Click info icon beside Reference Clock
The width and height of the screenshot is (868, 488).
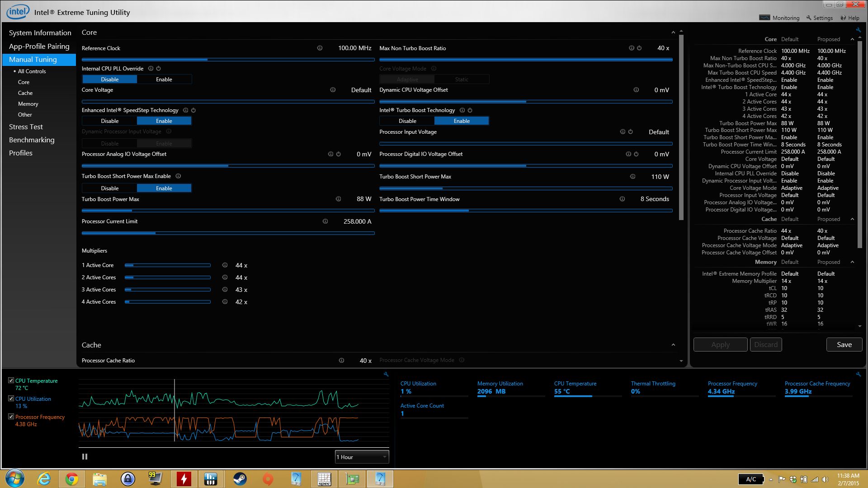click(x=320, y=48)
